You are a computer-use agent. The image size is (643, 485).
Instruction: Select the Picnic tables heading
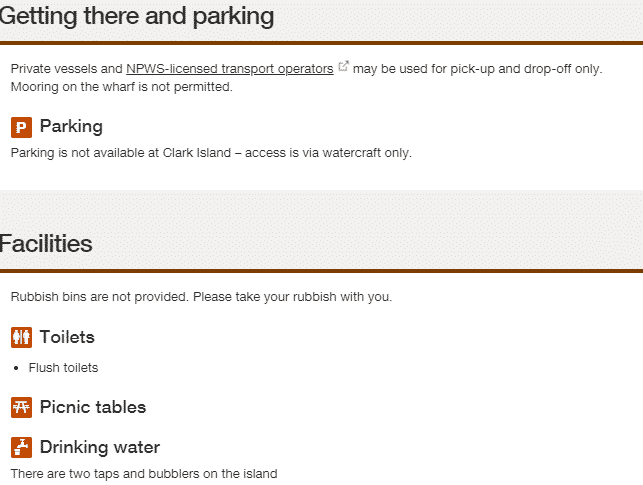click(93, 407)
